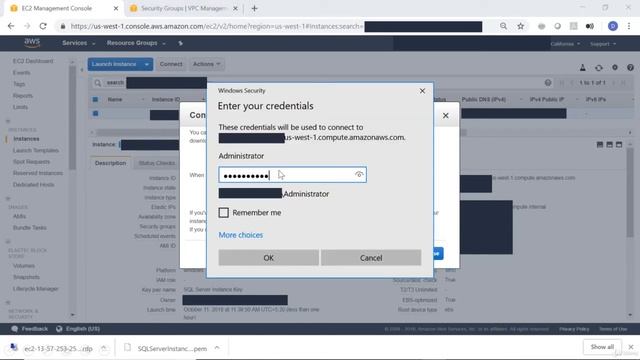Reload the browser page
The width and height of the screenshot is (640, 360).
(43, 26)
